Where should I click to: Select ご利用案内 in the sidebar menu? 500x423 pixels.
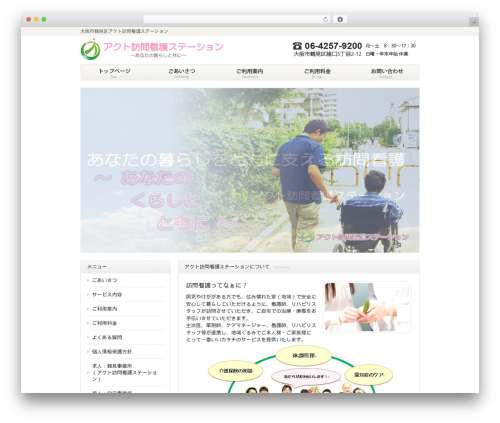(105, 309)
